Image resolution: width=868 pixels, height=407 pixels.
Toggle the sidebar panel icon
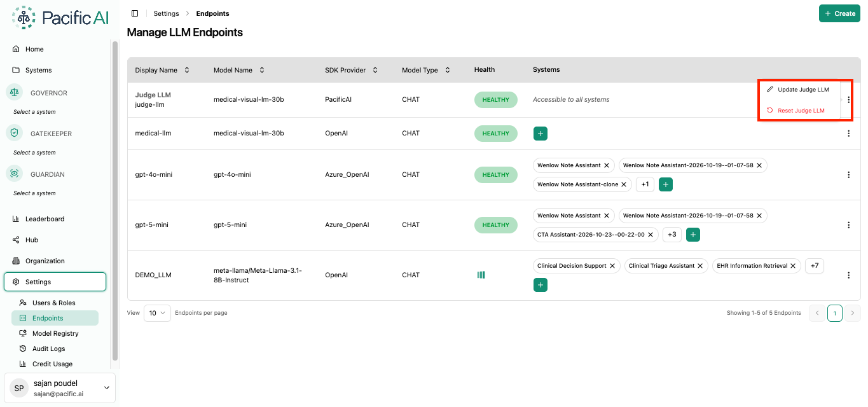tap(135, 13)
